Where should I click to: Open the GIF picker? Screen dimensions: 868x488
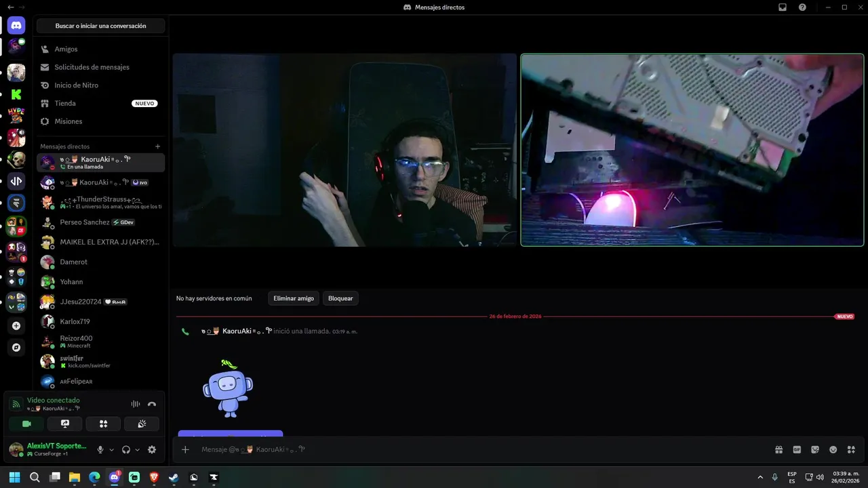(x=797, y=449)
